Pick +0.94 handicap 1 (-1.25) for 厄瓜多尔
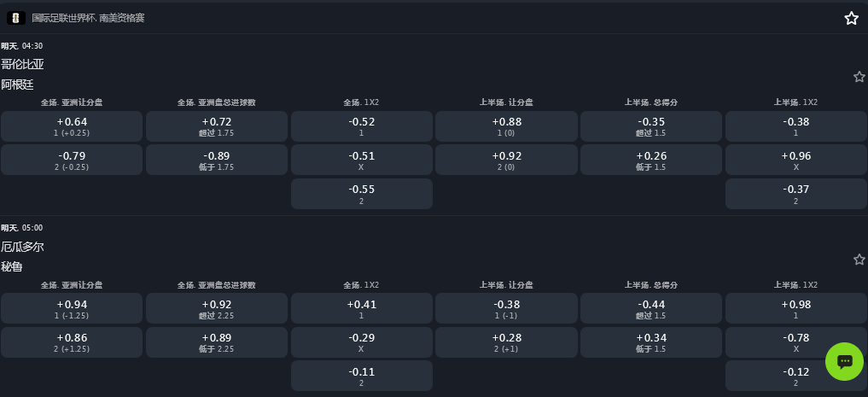The width and height of the screenshot is (868, 397). [x=72, y=309]
